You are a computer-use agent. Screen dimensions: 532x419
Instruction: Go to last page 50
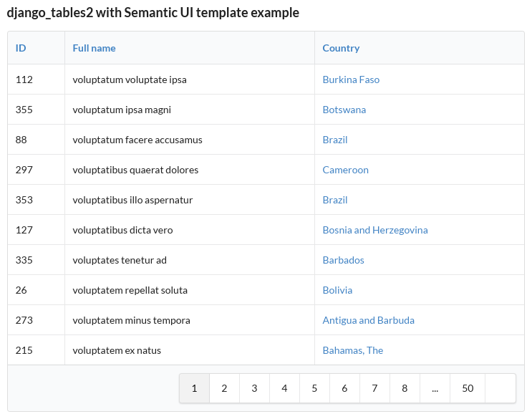click(x=468, y=388)
